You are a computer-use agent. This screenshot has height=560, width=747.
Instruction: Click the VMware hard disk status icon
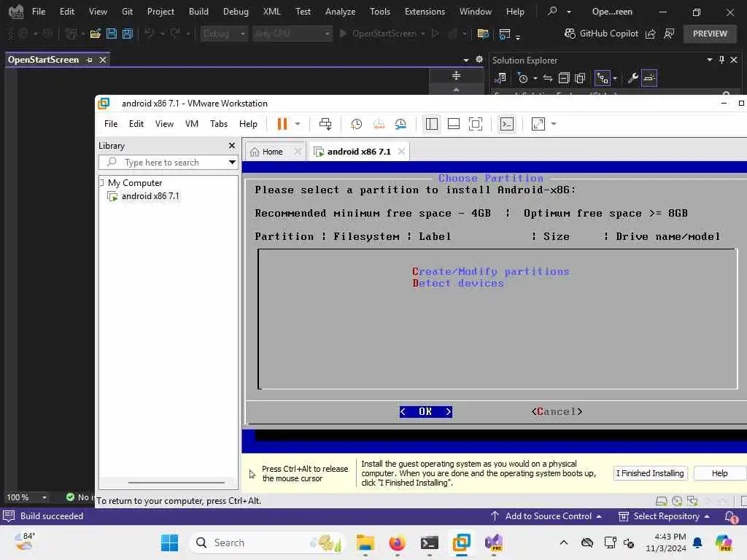(661, 501)
